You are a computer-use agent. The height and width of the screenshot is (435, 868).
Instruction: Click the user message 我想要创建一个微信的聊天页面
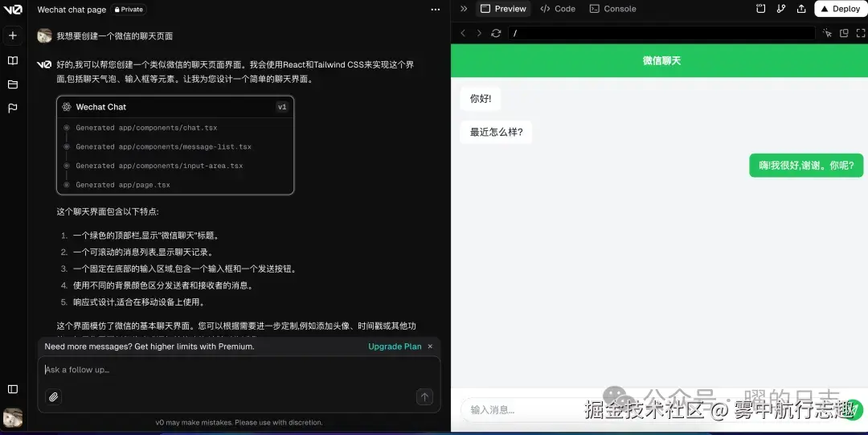(115, 36)
